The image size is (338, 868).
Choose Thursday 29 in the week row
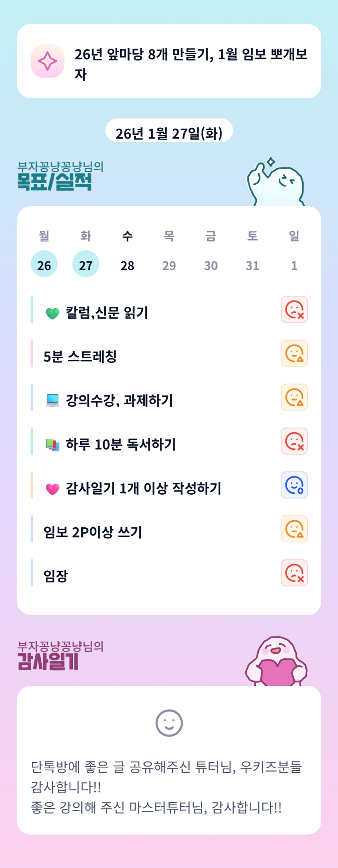169,265
